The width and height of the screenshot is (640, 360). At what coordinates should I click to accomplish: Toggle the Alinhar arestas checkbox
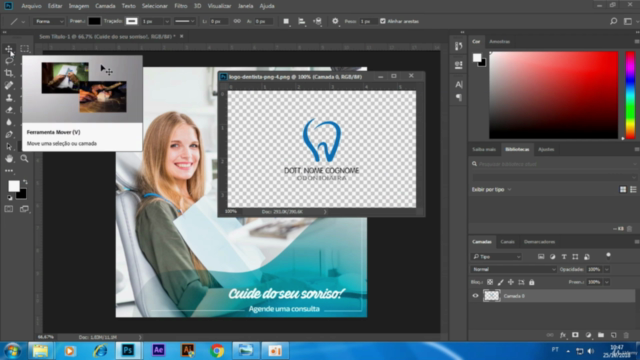(x=382, y=21)
